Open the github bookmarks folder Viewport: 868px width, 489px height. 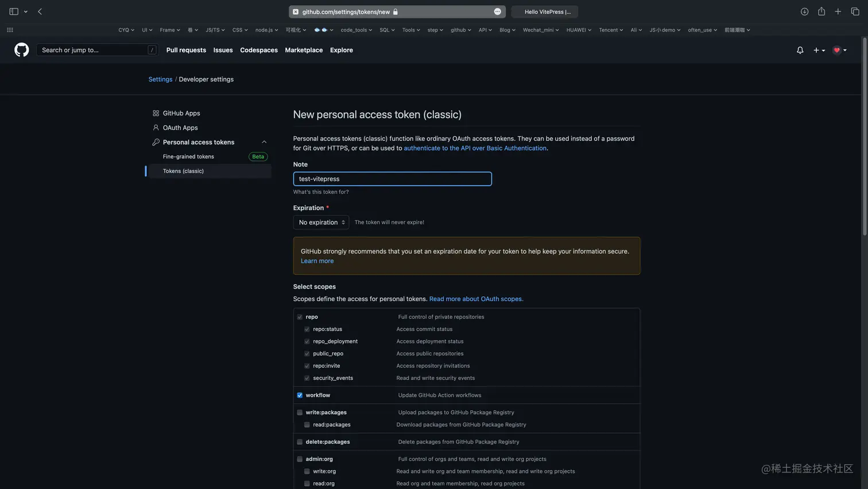point(461,30)
